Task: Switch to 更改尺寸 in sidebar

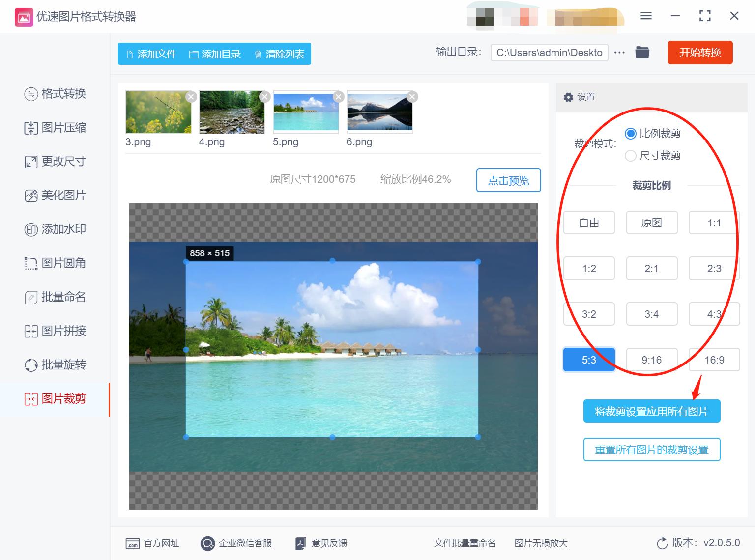Action: coord(55,161)
